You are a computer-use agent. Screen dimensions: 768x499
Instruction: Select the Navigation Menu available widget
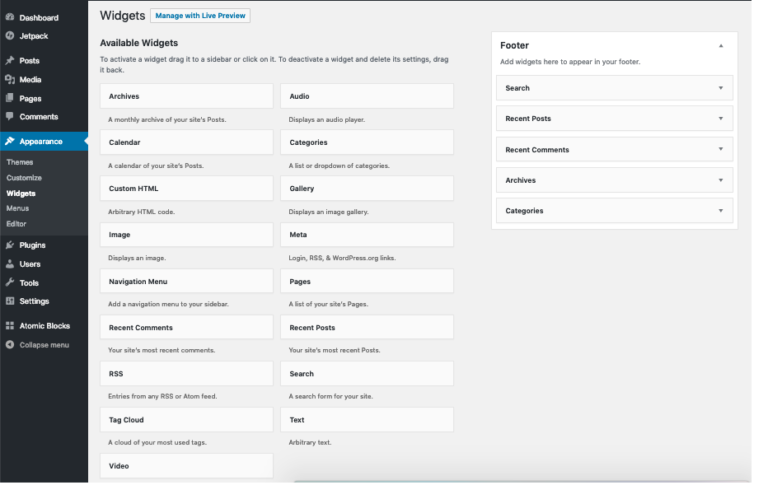tap(186, 282)
